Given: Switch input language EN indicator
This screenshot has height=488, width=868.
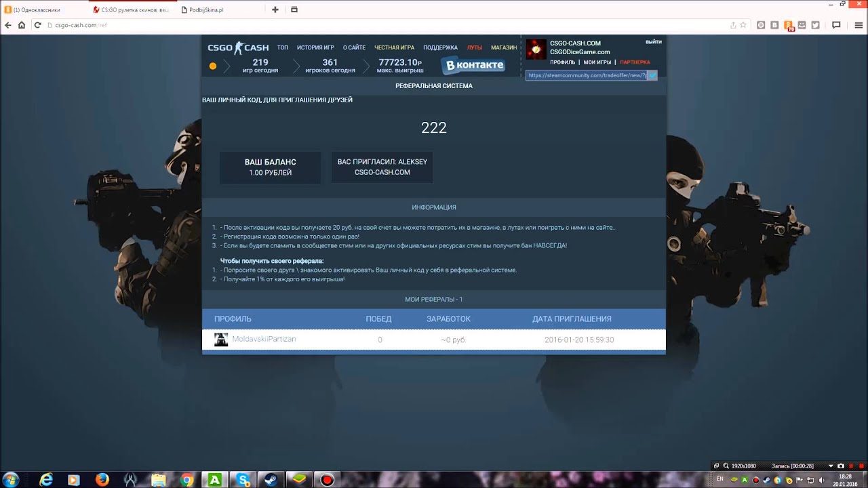Looking at the screenshot, I should click(x=720, y=479).
